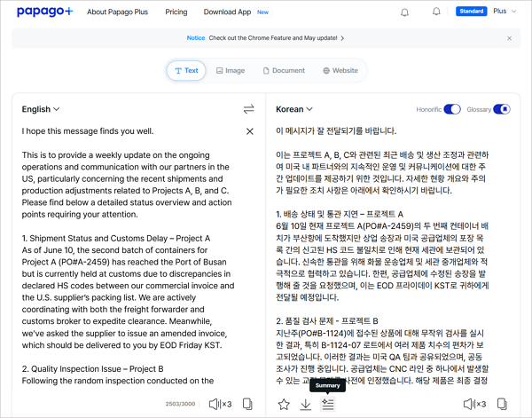Copy the Korean translated text
This screenshot has width=532, height=418.
(x=503, y=404)
